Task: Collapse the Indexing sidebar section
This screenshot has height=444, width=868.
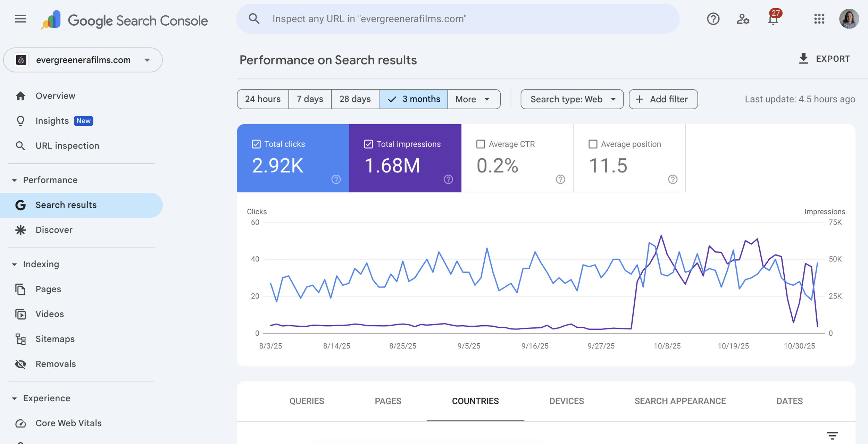Action: [x=14, y=265]
